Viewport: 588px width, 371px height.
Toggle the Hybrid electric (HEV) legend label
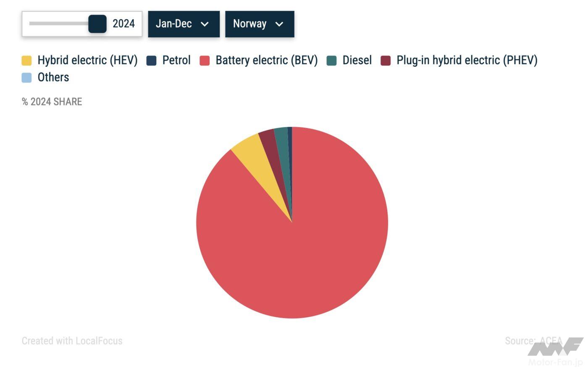point(87,60)
